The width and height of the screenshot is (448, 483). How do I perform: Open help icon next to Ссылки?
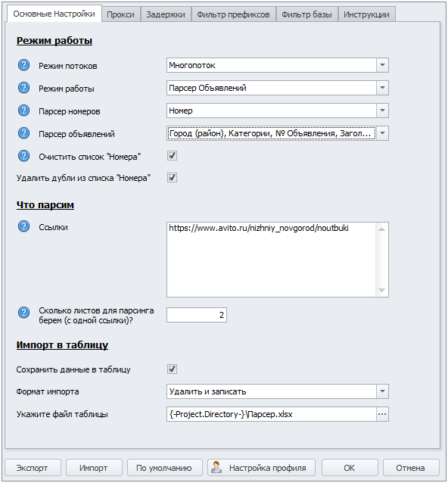click(x=23, y=226)
